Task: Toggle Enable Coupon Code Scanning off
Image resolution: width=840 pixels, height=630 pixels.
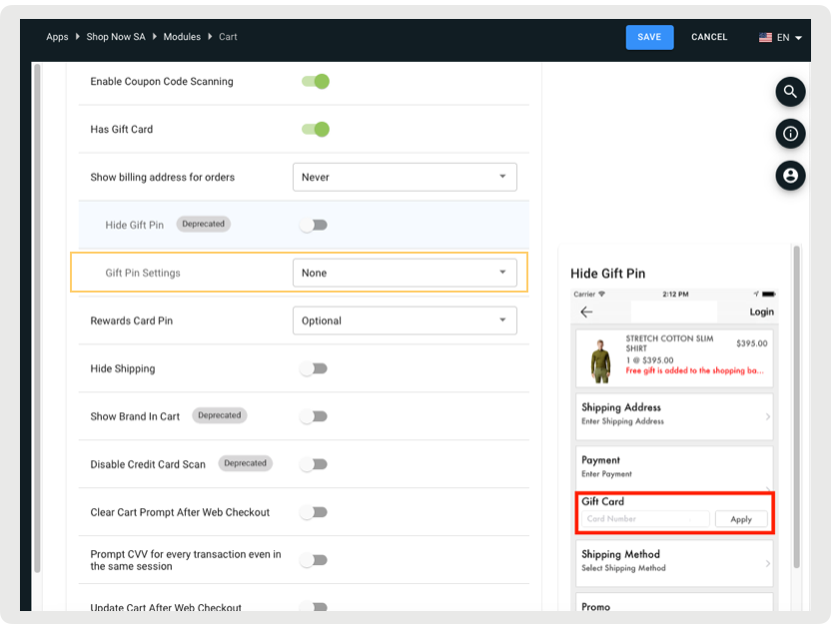Action: 316,82
